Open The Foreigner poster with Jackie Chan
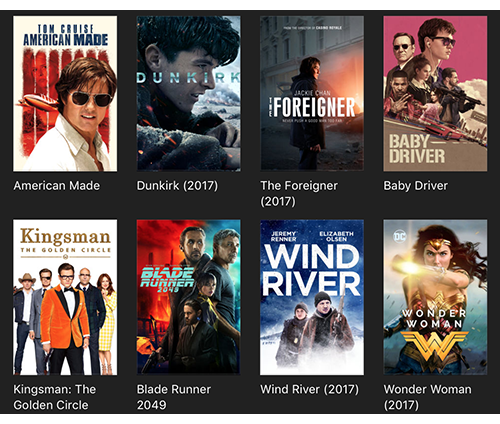Viewport: 500px width, 424px height. click(x=312, y=94)
